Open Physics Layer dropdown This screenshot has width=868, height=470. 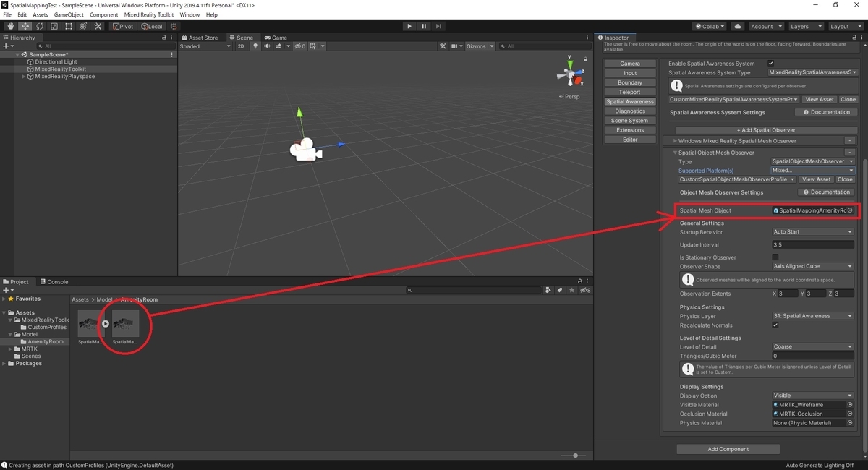pos(813,316)
